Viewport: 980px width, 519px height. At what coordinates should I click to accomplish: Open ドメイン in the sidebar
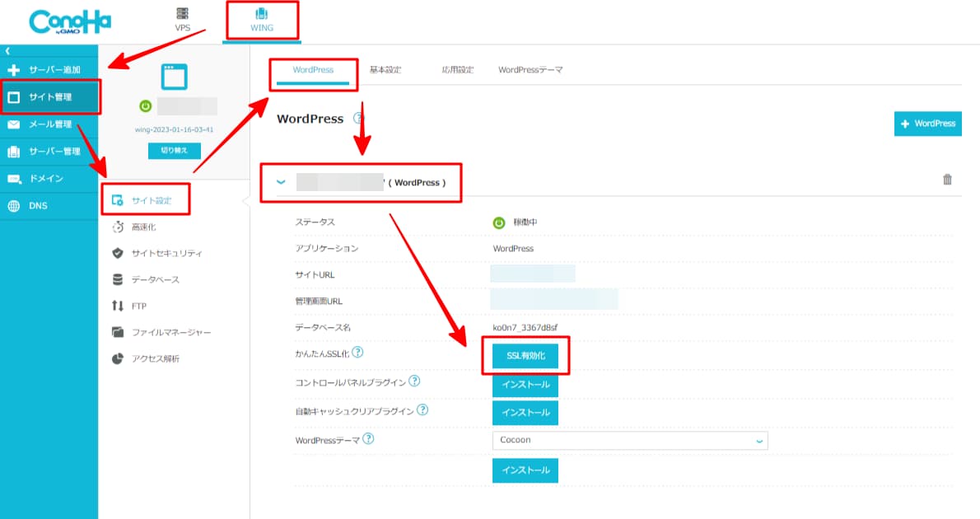(49, 178)
